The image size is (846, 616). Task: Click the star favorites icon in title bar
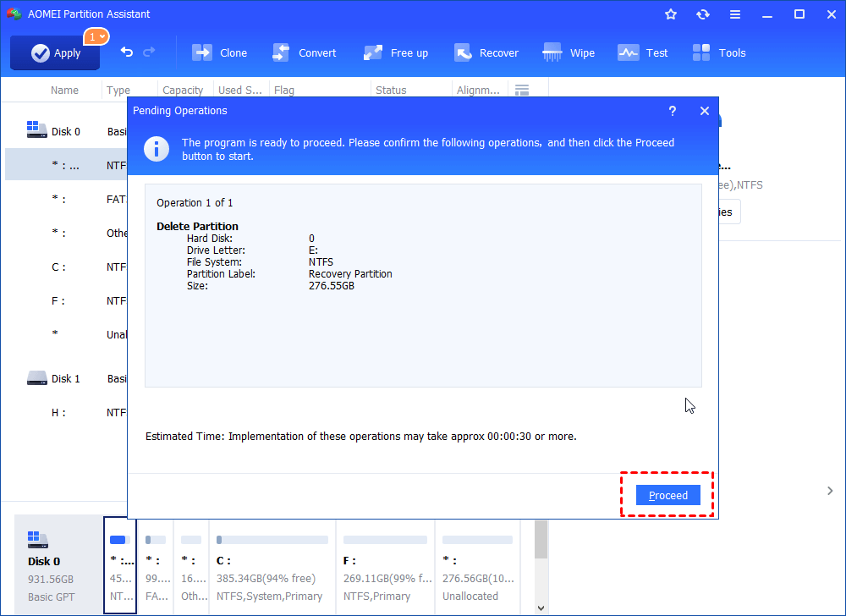[671, 14]
